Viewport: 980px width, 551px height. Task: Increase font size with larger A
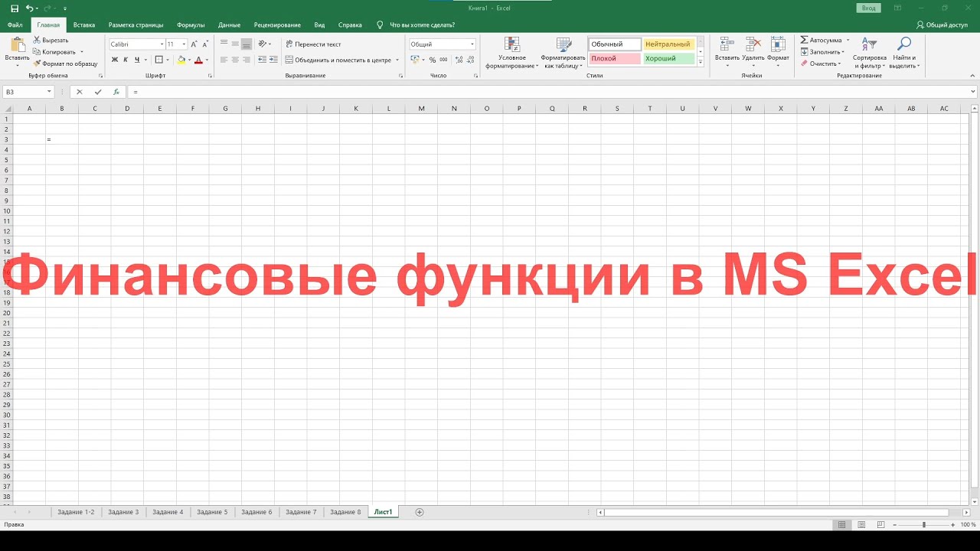[x=194, y=44]
